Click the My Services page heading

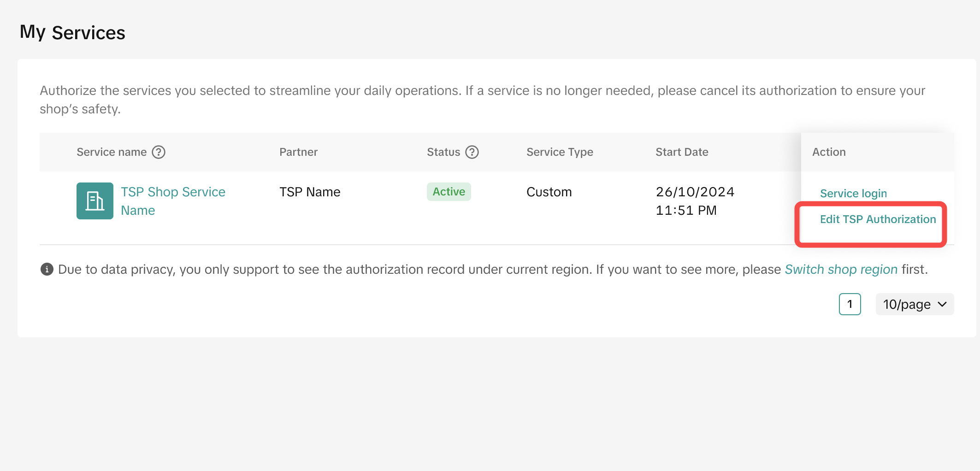(x=72, y=33)
